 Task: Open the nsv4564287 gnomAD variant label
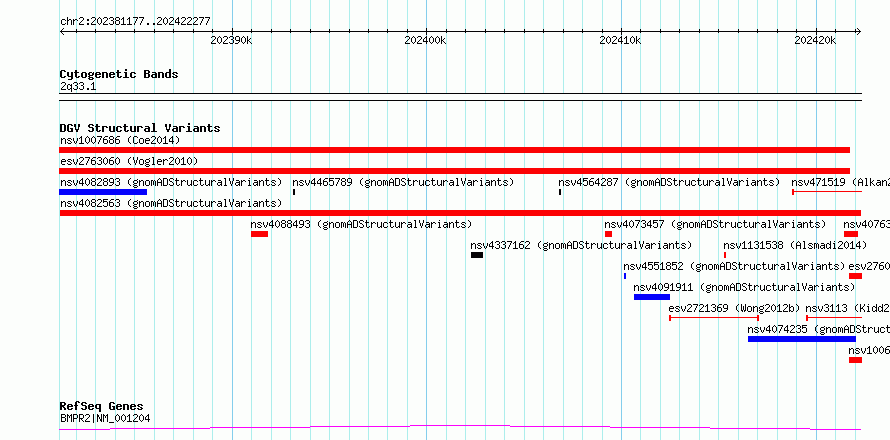point(669,182)
